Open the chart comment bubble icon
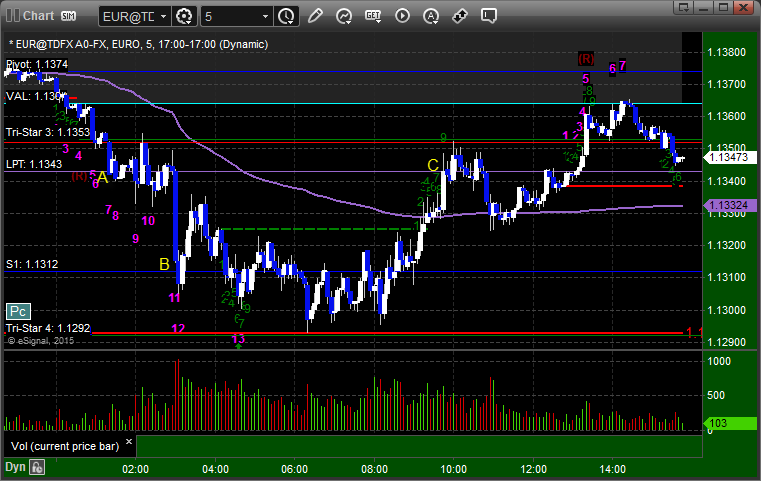Viewport: 761px width, 481px height. [489, 16]
